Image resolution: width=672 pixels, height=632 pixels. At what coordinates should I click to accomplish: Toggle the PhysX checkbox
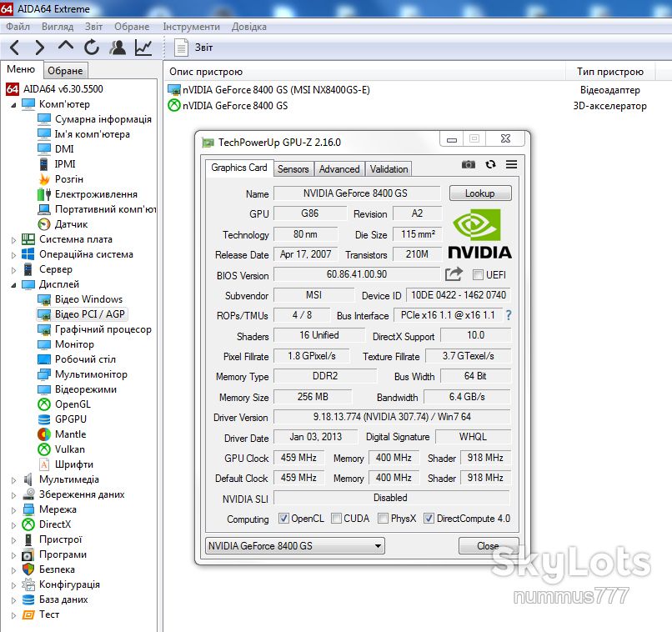pyautogui.click(x=384, y=519)
